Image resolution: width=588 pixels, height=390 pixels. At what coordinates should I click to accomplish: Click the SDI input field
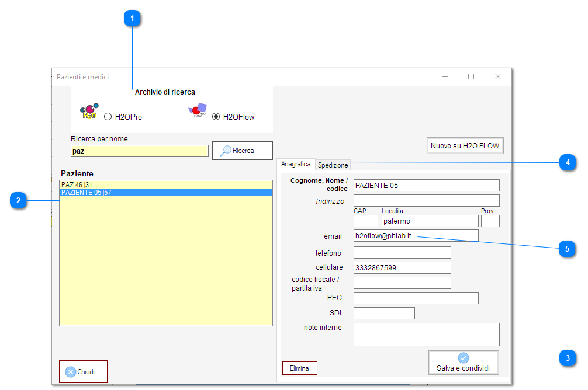(384, 313)
